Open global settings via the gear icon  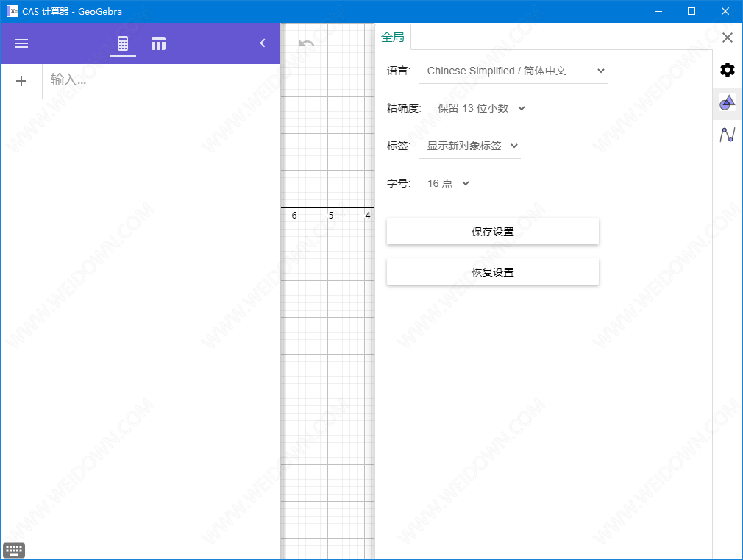(728, 70)
